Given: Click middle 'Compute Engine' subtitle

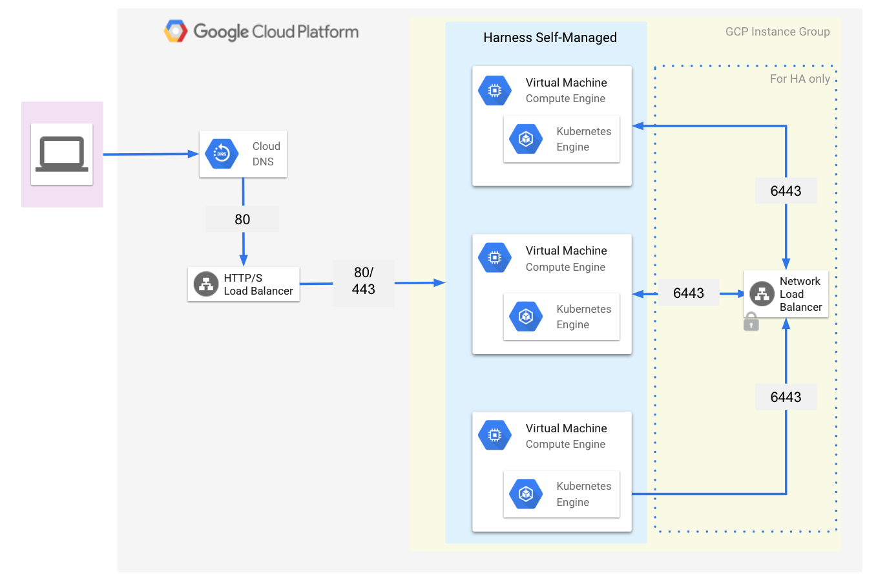Looking at the screenshot, I should [x=565, y=268].
